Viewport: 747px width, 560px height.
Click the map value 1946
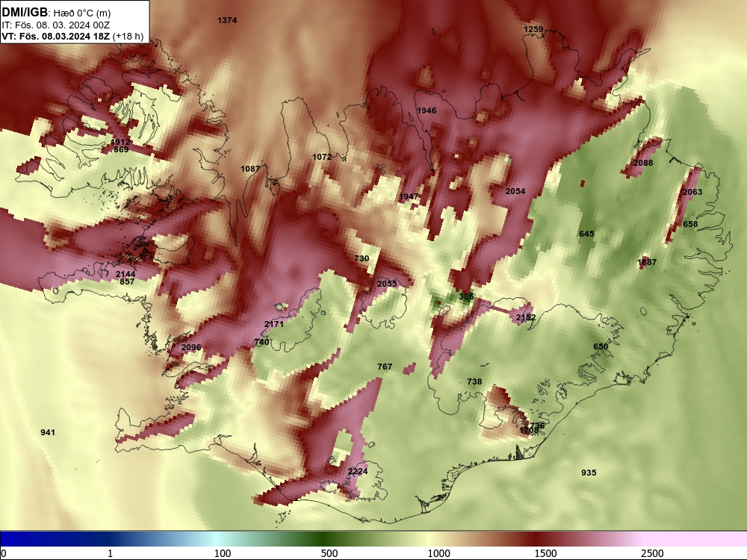(427, 111)
